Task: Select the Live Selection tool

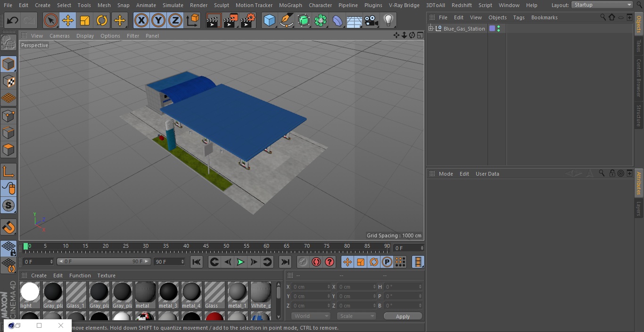Action: point(51,21)
